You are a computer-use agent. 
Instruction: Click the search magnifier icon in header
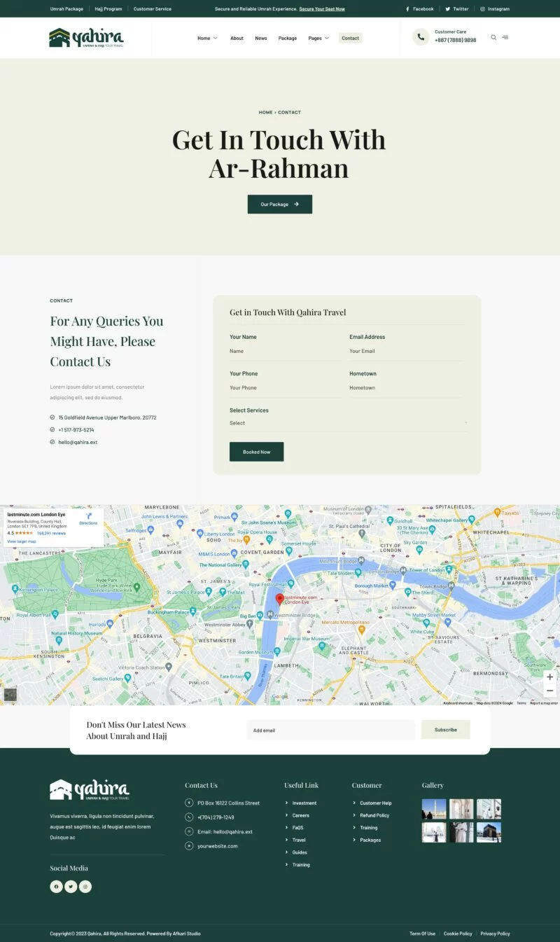[493, 38]
